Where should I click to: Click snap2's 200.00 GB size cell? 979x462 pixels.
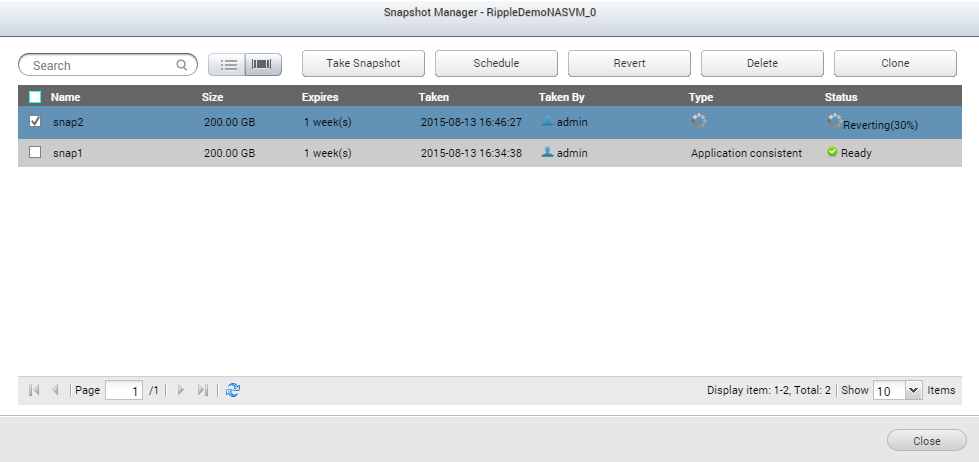click(229, 122)
